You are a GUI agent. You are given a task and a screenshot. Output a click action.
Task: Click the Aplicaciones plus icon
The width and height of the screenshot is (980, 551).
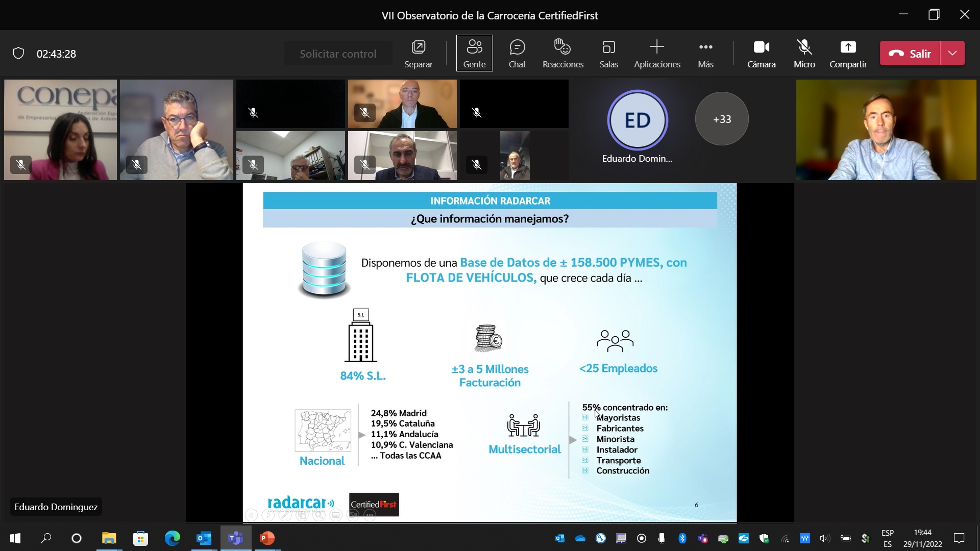tap(656, 47)
